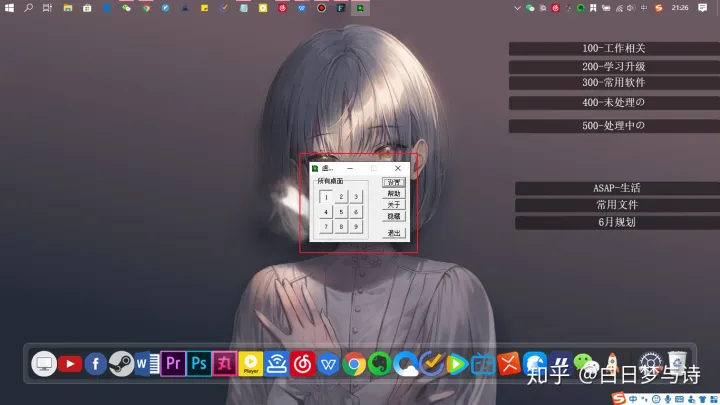Open Task View on the taskbar
The image size is (720, 405).
[x=47, y=8]
